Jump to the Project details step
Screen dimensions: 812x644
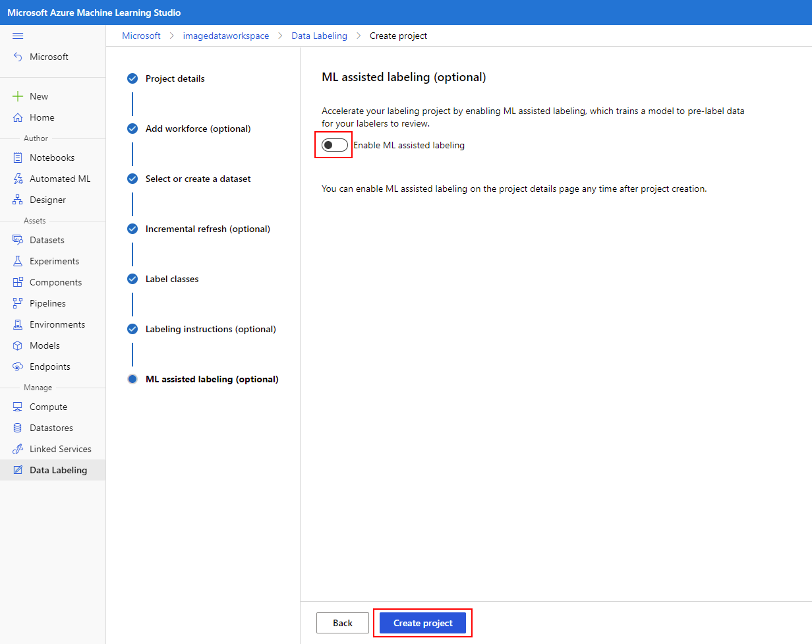[175, 78]
